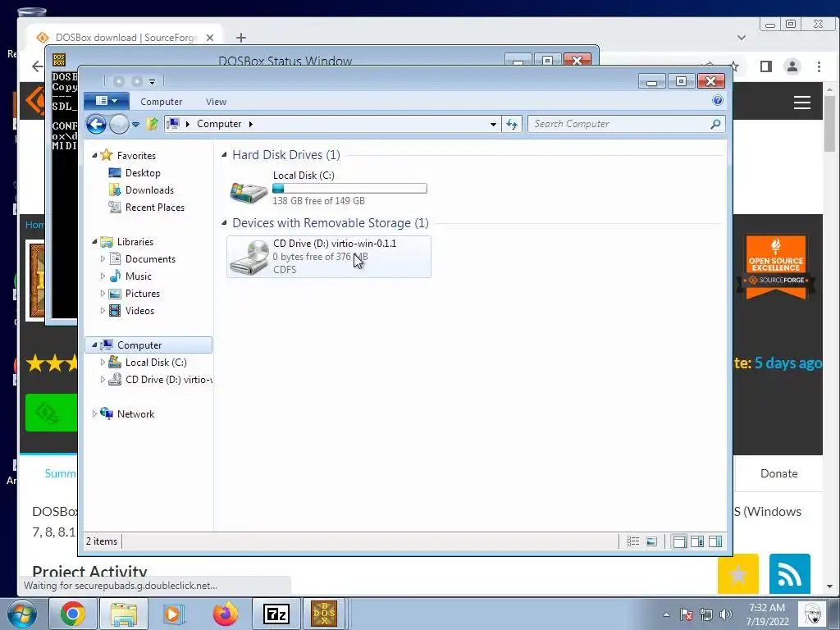Click the Local Disk capacity bar
This screenshot has height=630, width=840.
(349, 189)
